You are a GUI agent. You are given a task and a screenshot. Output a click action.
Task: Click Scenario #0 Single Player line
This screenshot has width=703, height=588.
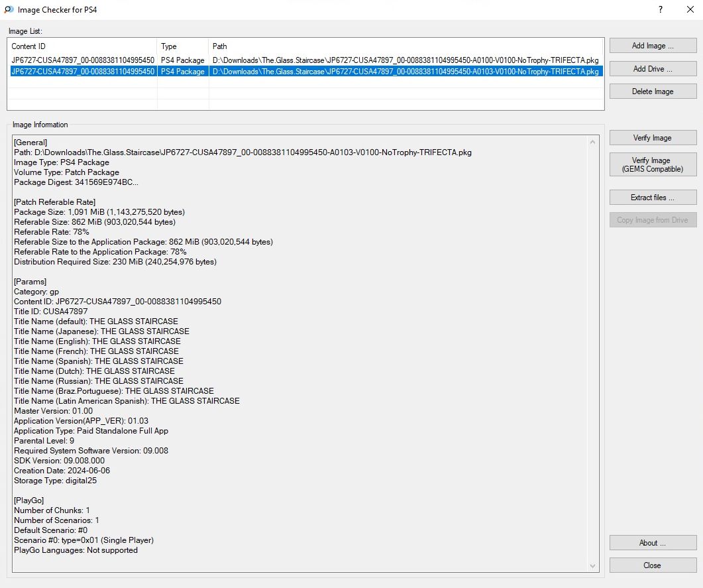pyautogui.click(x=84, y=540)
